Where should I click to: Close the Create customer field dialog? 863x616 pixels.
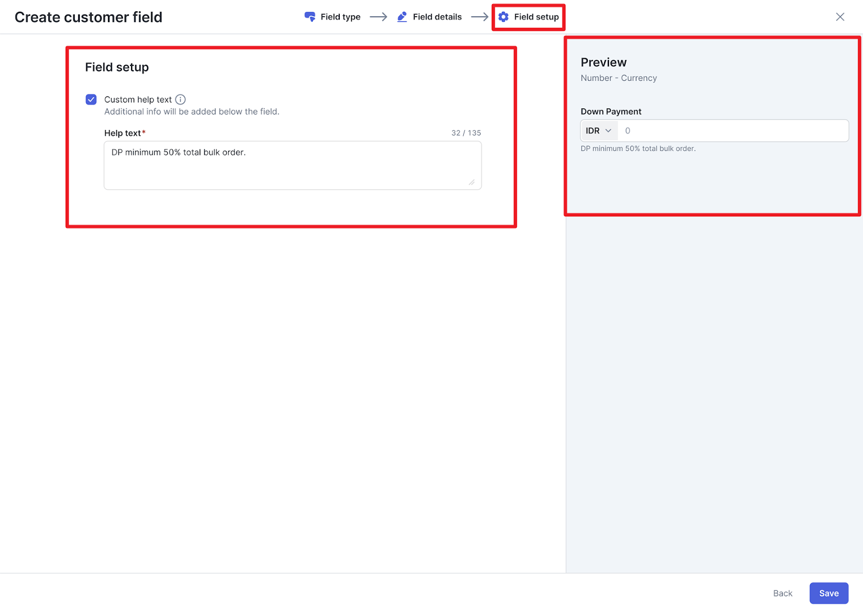(840, 17)
